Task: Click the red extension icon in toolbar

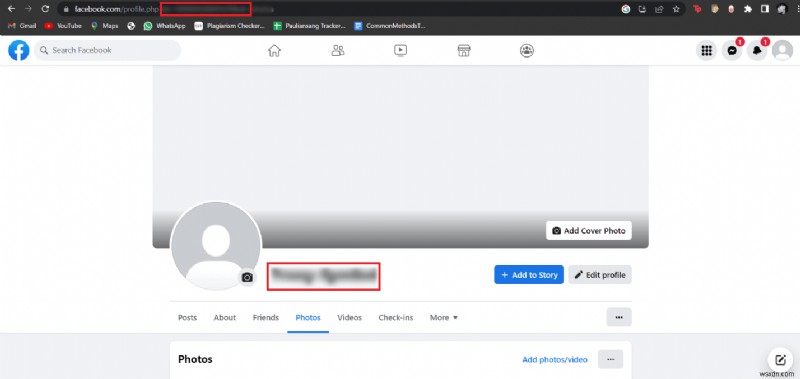Action: [697, 9]
